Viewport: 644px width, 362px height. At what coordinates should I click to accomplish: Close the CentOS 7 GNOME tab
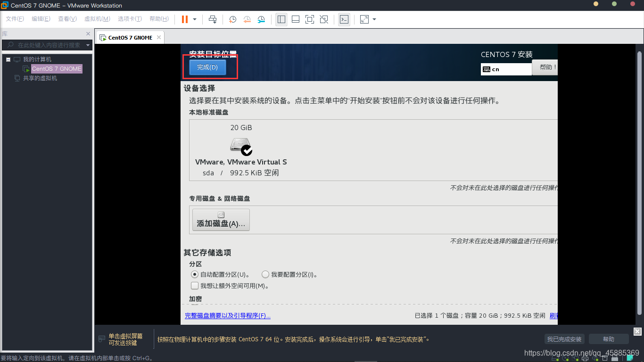[x=159, y=37]
